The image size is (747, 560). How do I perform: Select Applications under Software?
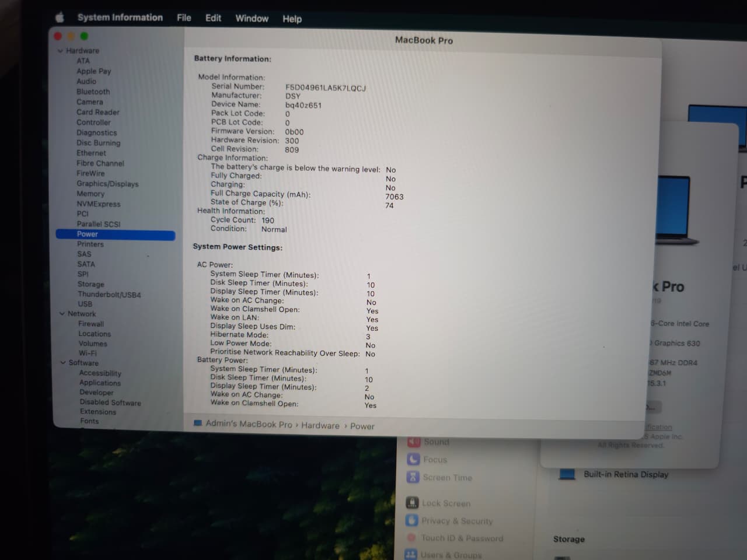point(100,383)
